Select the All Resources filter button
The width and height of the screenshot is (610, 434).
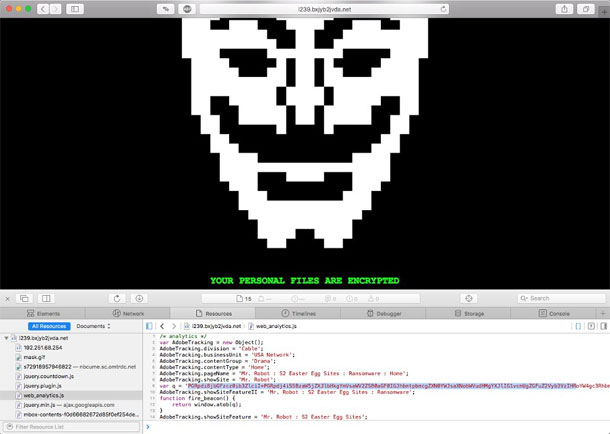pyautogui.click(x=50, y=326)
